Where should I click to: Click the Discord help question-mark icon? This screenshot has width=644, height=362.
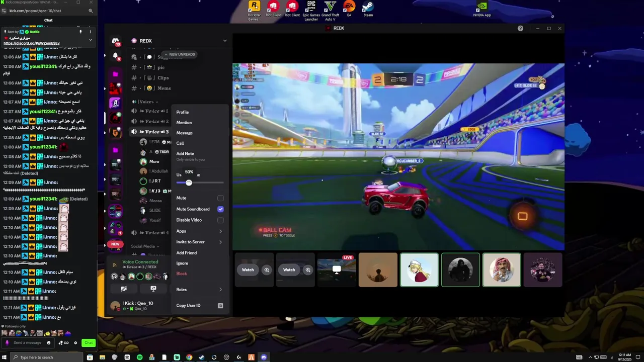(x=520, y=29)
